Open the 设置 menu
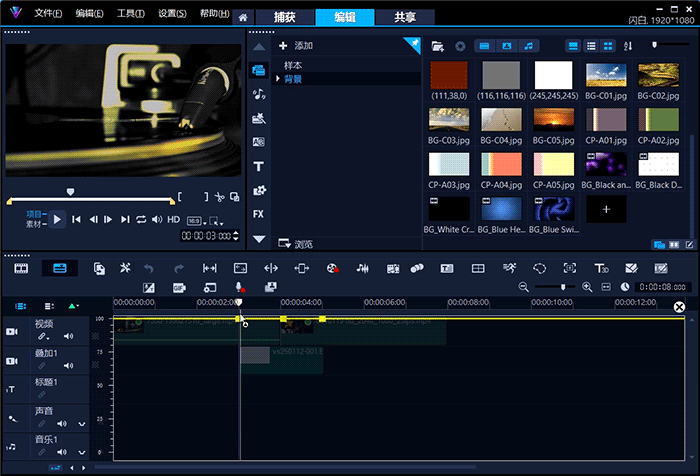The image size is (700, 476). pyautogui.click(x=172, y=13)
